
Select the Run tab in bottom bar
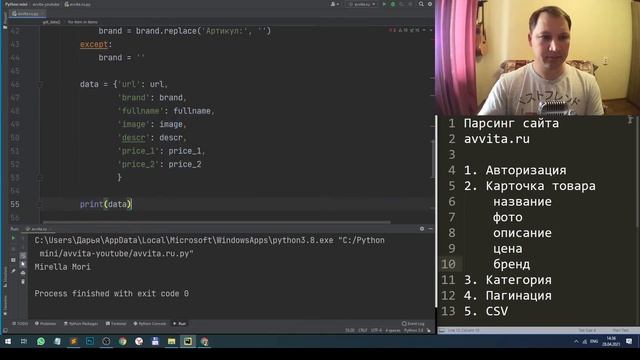tap(180, 324)
